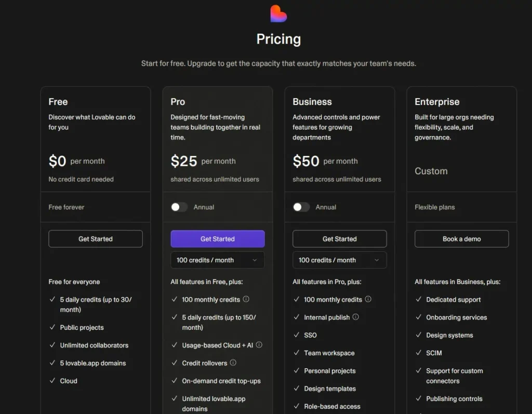
Task: Toggle Annual billing for the Business plan
Action: [x=301, y=206]
